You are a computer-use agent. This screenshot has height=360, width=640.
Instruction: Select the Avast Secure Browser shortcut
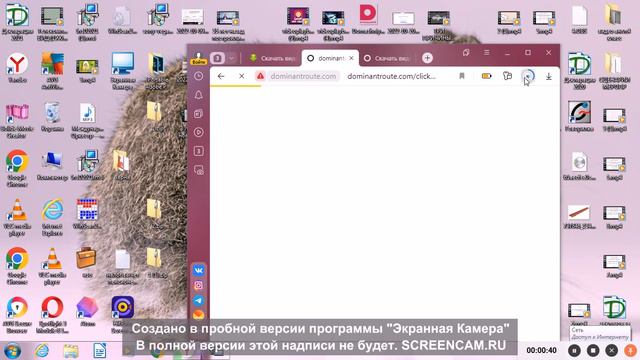click(x=17, y=314)
